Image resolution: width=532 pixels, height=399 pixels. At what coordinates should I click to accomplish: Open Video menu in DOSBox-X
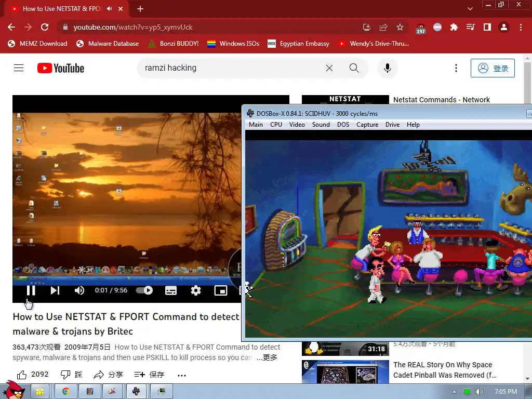click(297, 125)
